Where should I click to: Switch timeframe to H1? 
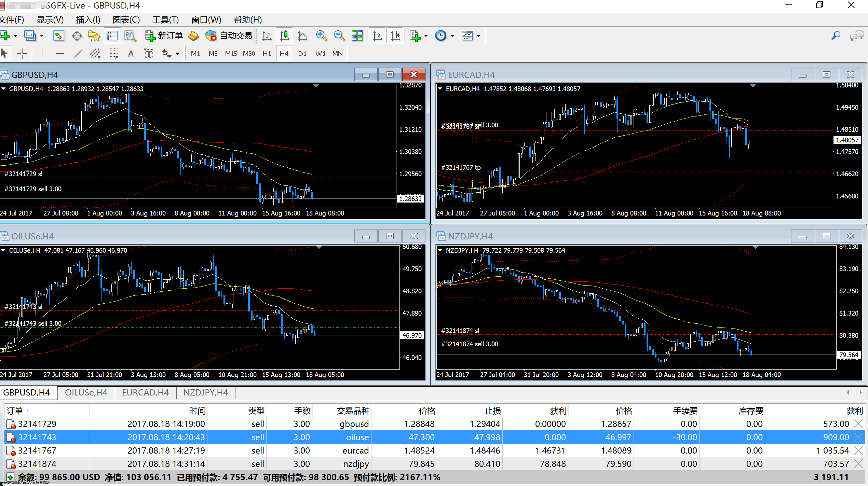point(267,54)
